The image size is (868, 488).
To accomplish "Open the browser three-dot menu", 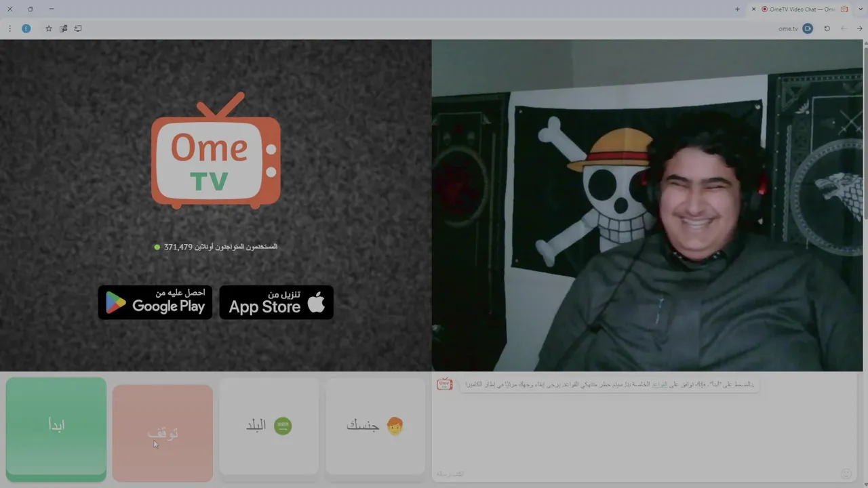I will pos(9,28).
